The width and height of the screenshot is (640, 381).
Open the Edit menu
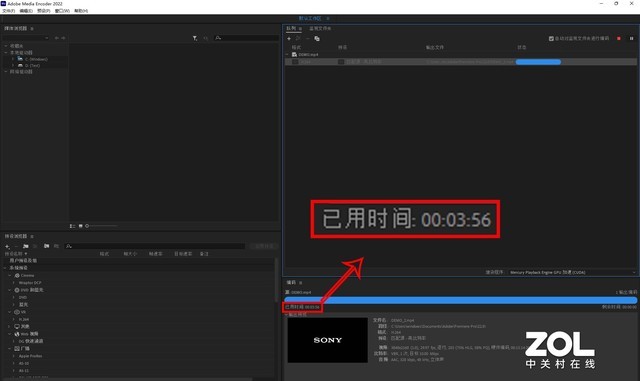[26, 11]
